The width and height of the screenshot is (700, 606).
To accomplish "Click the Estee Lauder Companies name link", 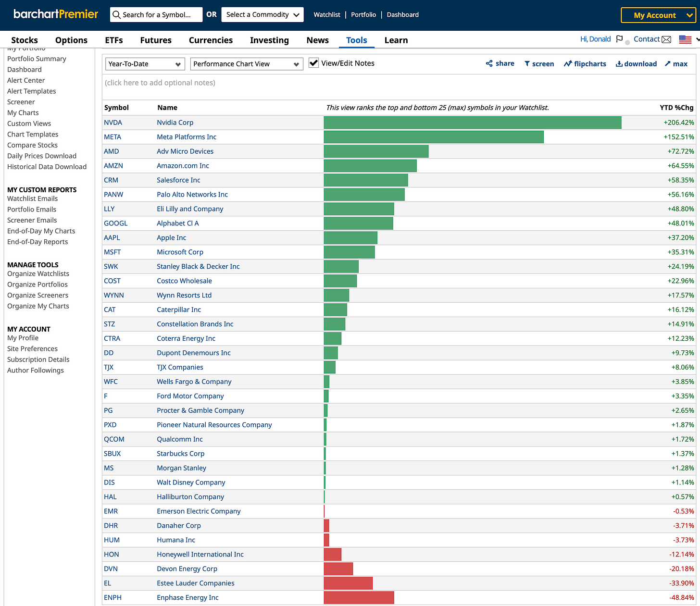I will [196, 583].
